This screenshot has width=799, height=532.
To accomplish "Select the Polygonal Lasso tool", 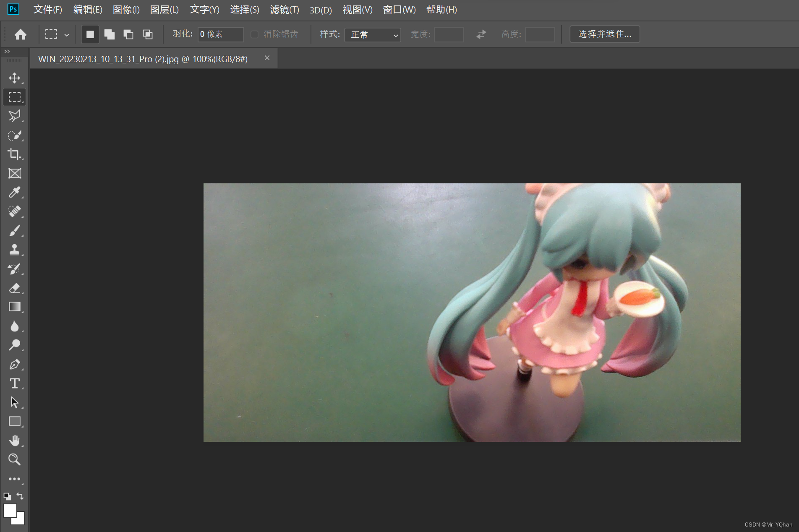I will tap(15, 116).
